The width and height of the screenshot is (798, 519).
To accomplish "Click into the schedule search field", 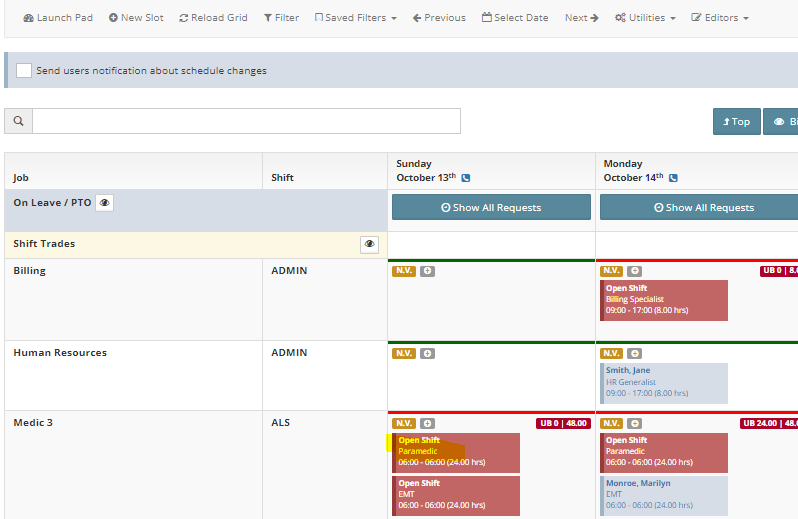I will (246, 121).
